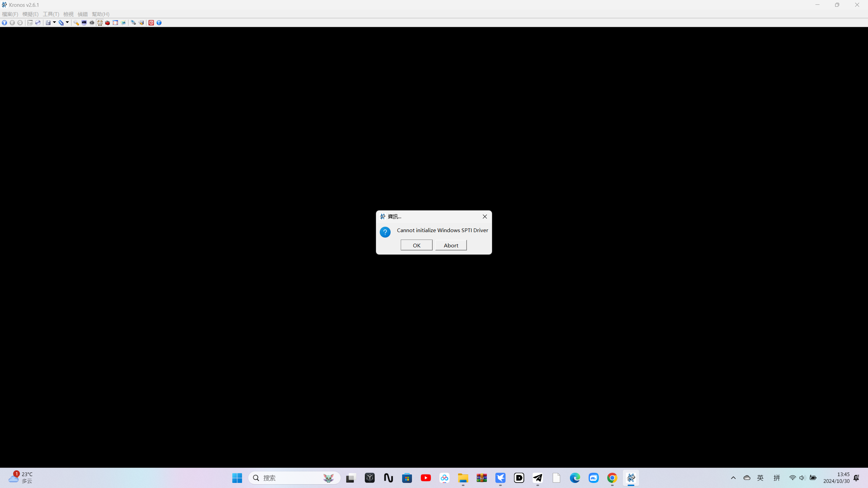Open the weather widget showing 23°C
Viewport: 868px width, 488px height.
20,478
